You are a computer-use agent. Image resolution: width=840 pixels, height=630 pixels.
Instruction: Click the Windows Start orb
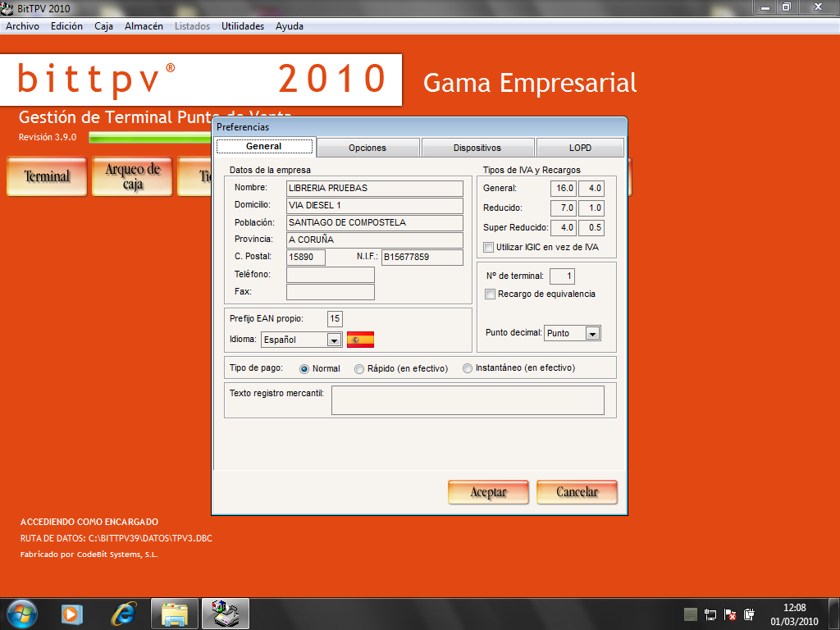pos(22,614)
